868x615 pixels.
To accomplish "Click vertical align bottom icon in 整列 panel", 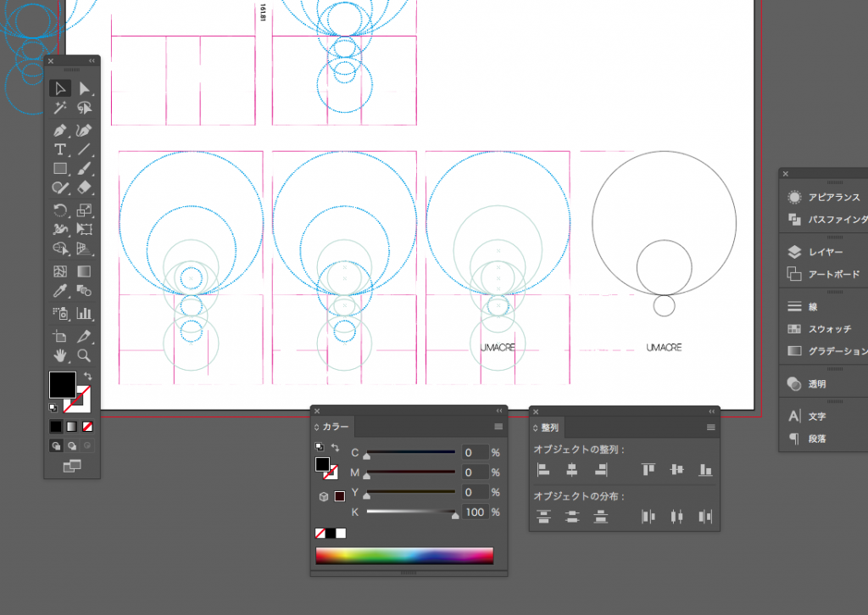I will pos(704,469).
